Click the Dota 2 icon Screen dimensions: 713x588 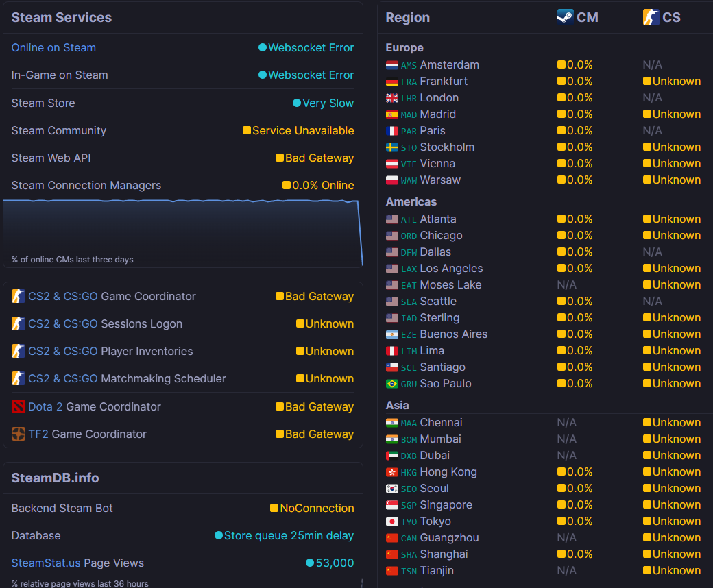coord(19,406)
